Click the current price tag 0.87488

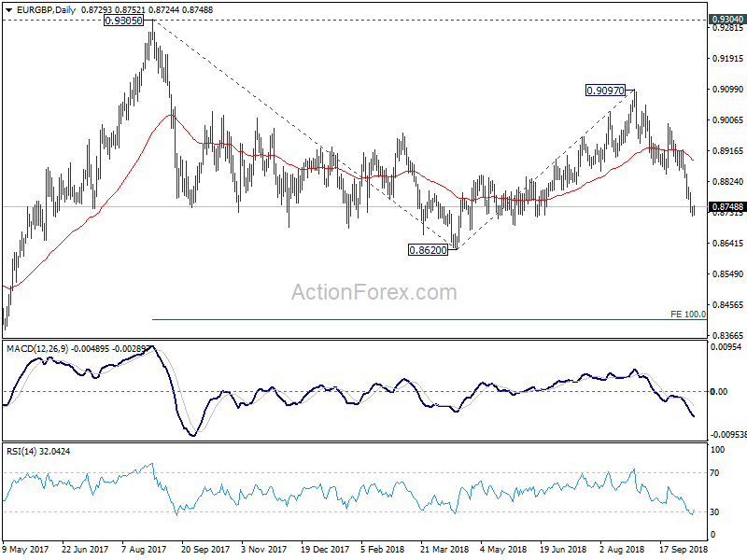[727, 206]
